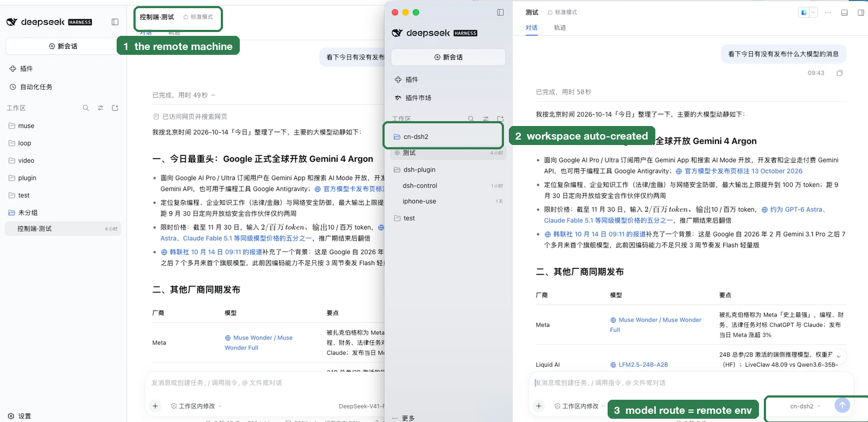Open the LFM2.5-24B-A2B link

tap(639, 364)
